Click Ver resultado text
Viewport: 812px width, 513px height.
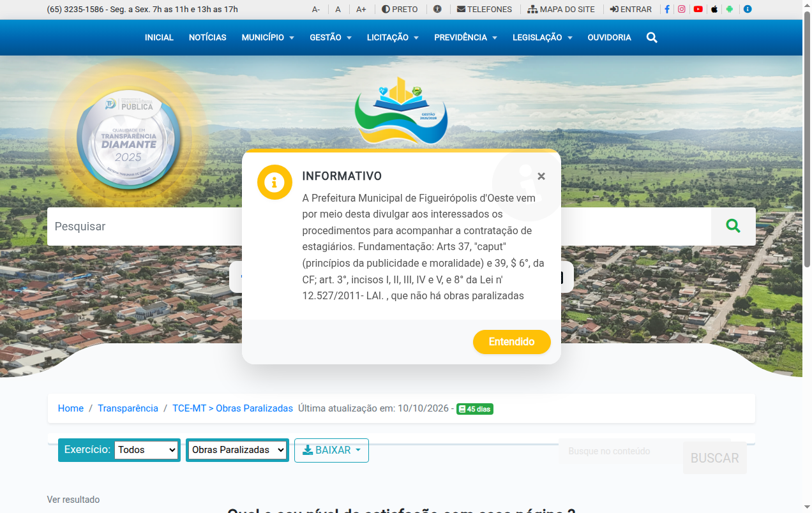[73, 500]
